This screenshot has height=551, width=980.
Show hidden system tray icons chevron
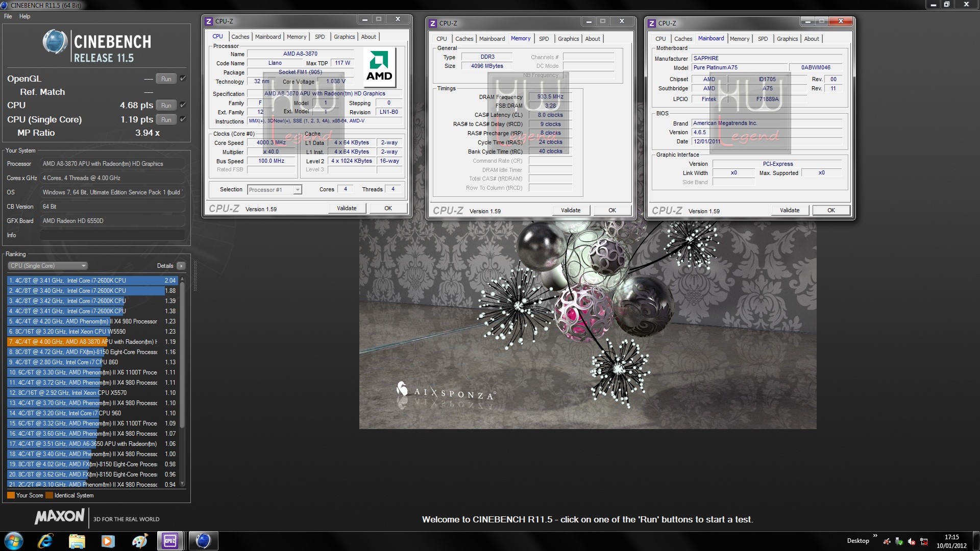pos(875,536)
